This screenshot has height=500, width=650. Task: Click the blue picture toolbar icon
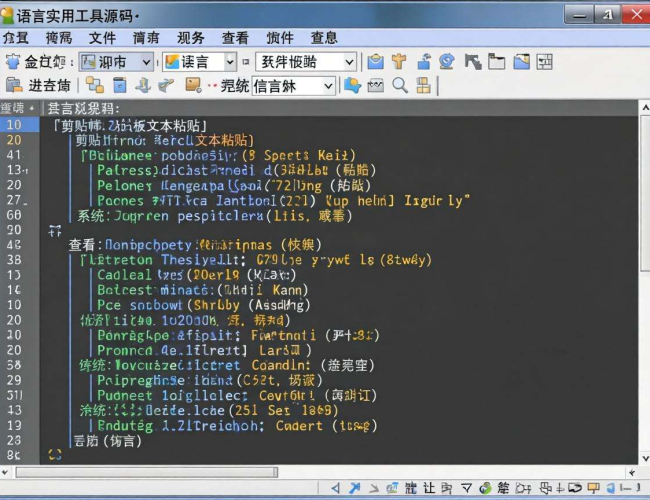click(521, 62)
